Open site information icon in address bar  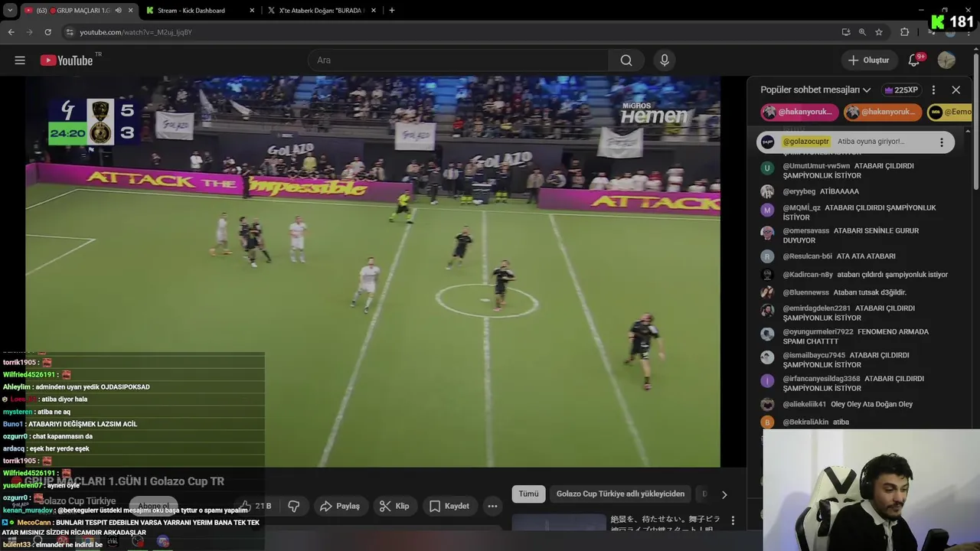[70, 32]
